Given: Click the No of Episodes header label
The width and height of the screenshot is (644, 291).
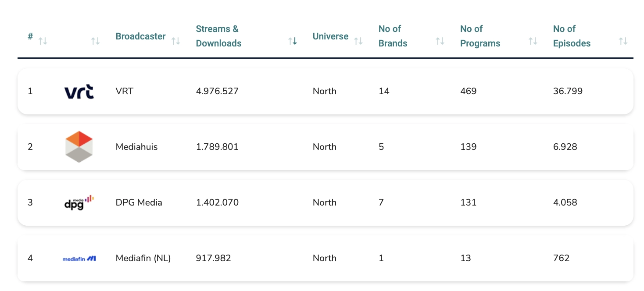Looking at the screenshot, I should pos(572,36).
